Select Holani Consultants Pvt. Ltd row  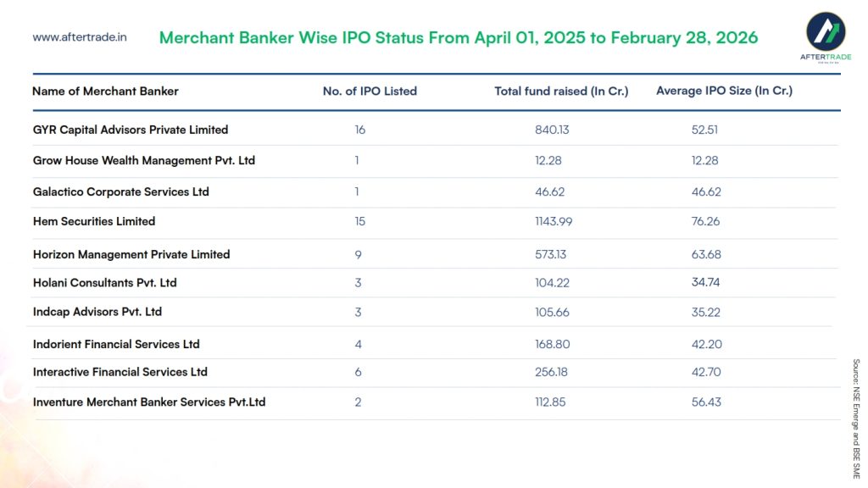pos(105,282)
